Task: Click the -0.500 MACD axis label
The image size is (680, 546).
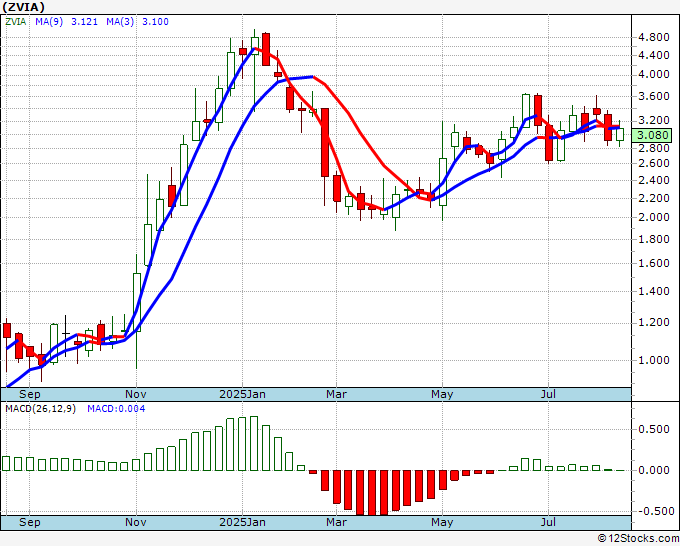Action: coord(654,511)
